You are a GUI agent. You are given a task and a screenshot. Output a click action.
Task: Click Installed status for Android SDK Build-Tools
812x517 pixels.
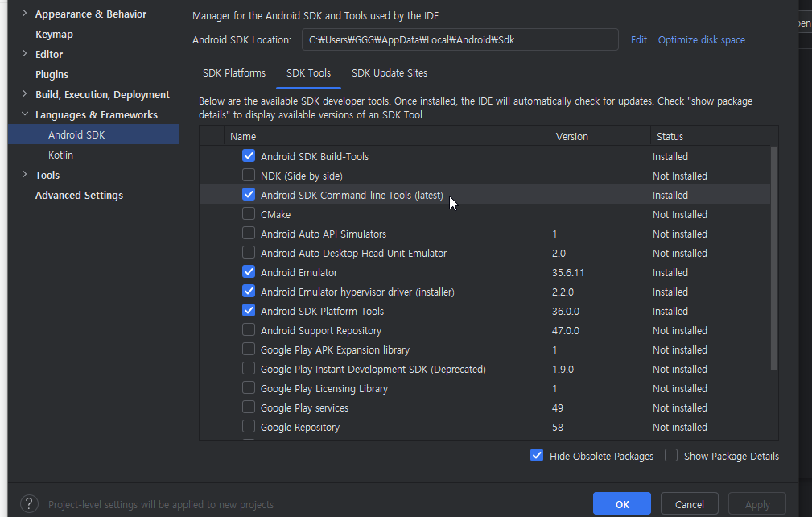click(670, 156)
